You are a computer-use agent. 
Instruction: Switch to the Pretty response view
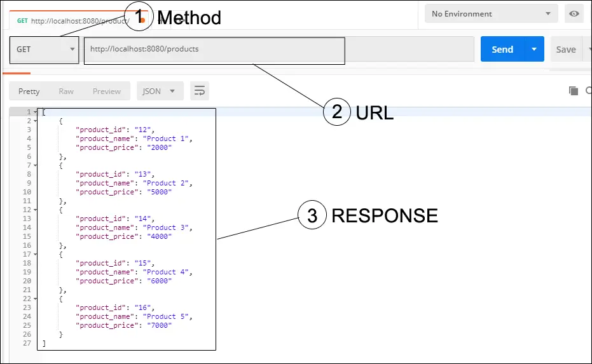click(29, 91)
